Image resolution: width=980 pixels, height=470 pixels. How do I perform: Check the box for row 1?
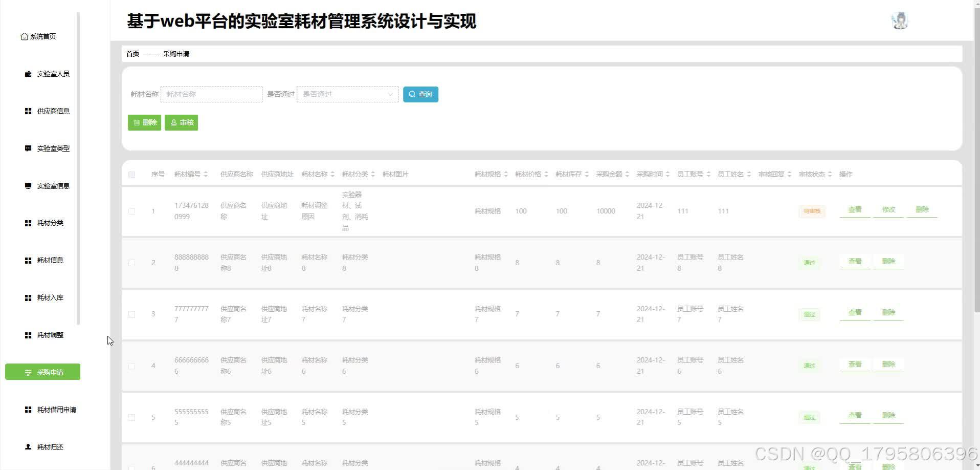click(132, 211)
